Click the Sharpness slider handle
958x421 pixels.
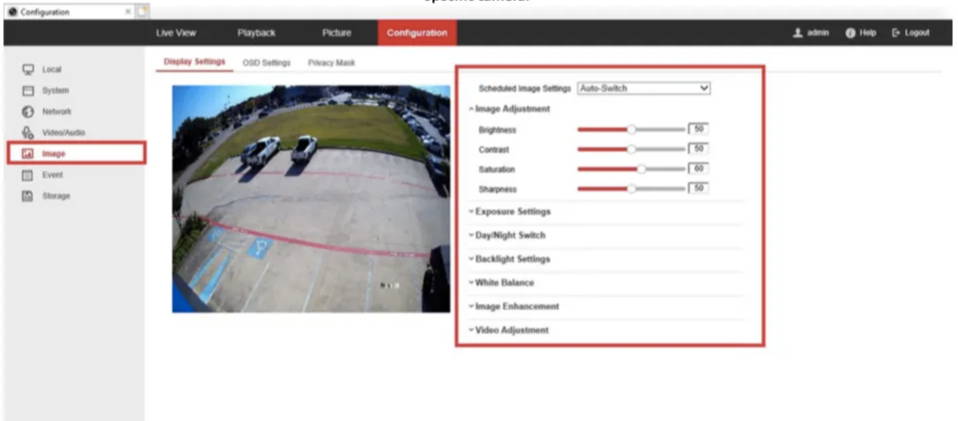632,189
